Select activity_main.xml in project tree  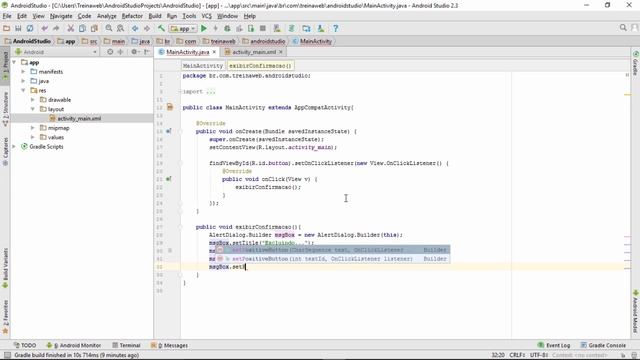pyautogui.click(x=79, y=119)
